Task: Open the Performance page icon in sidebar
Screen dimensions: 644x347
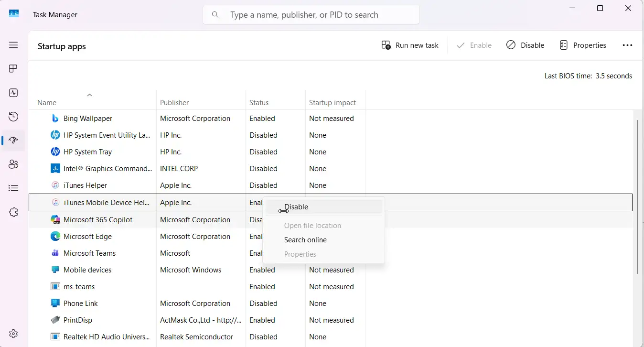Action: [x=13, y=93]
